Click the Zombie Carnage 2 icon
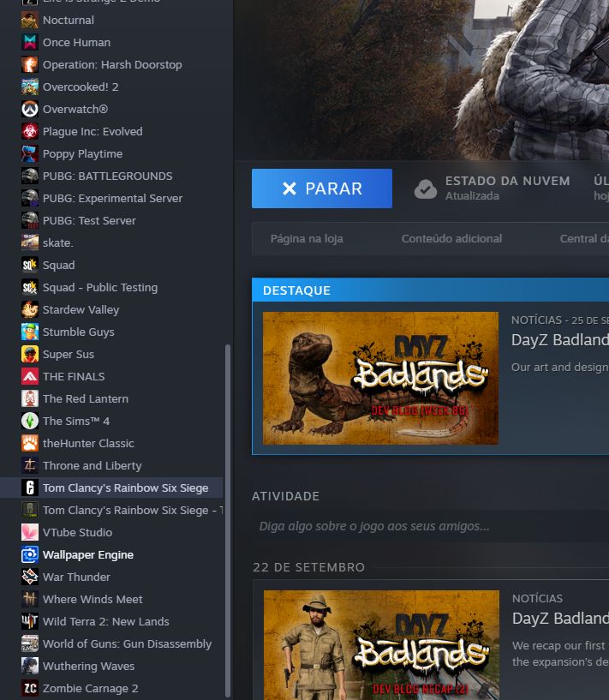 point(30,688)
